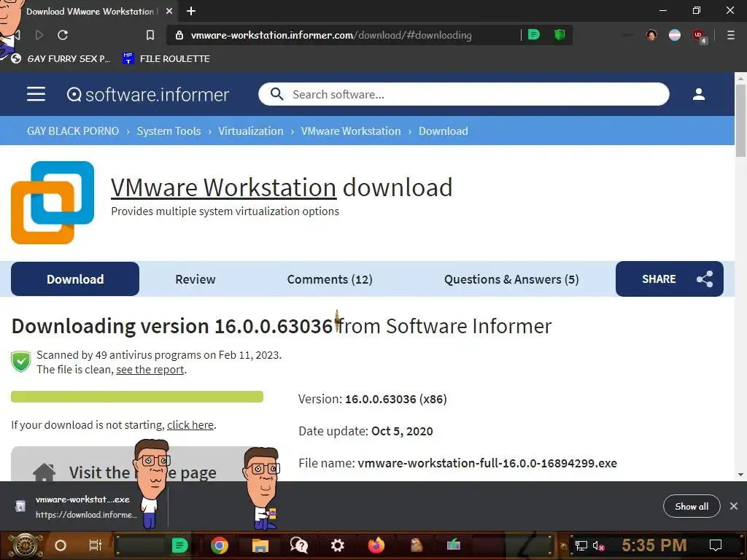Click the Visit the home page button
Viewport: 747px width, 560px height.
click(x=137, y=464)
